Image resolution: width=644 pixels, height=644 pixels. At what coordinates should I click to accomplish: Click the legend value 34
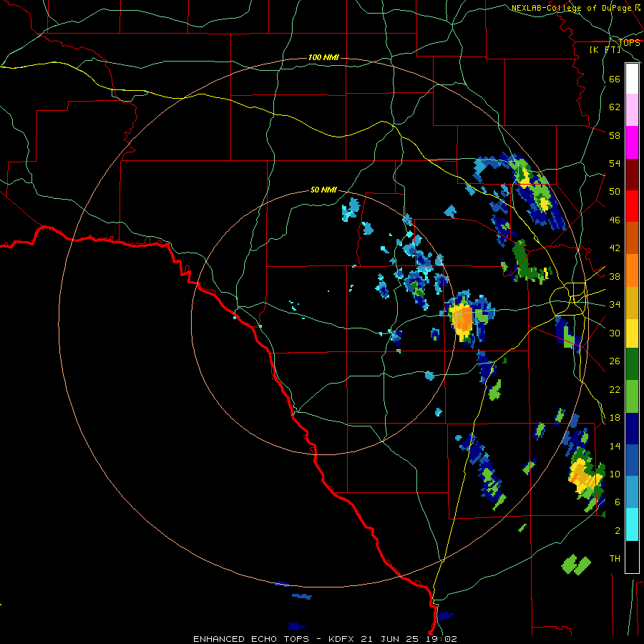tap(615, 305)
